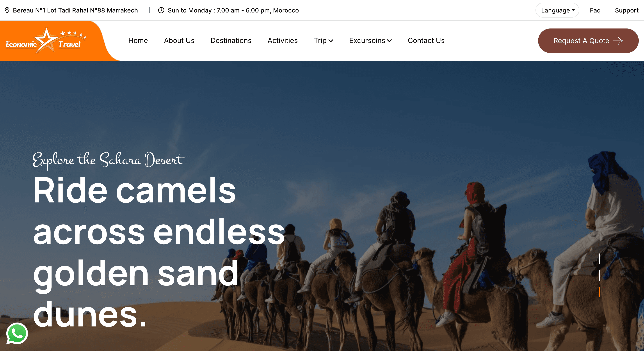The image size is (644, 351).
Task: Click the Request A Quote button
Action: [x=588, y=41]
